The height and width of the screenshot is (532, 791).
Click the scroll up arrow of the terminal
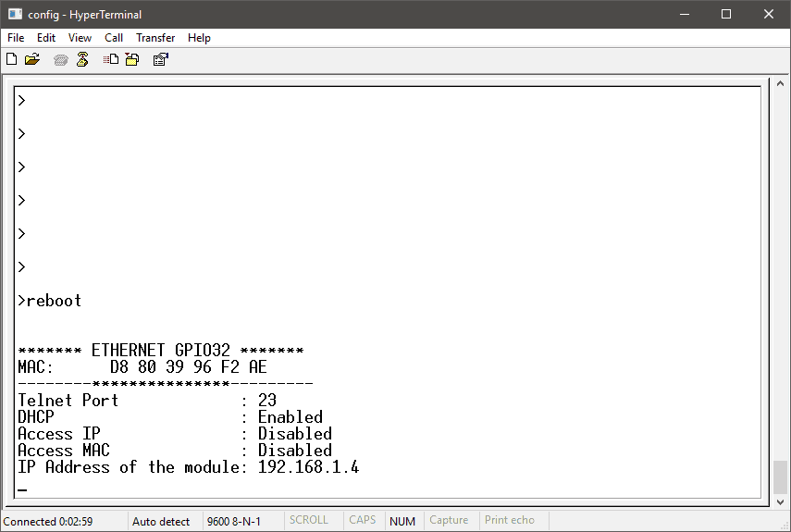tap(780, 85)
